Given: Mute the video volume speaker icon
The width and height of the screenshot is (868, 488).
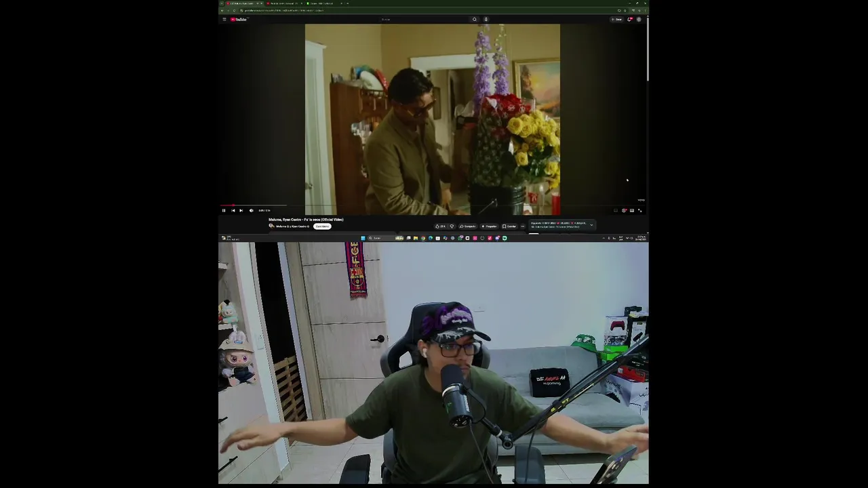Looking at the screenshot, I should [251, 210].
